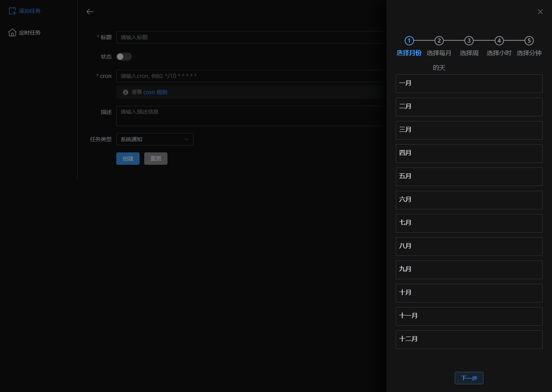552x392 pixels.
Task: Click the info icon beside 查看 cron 规则
Action: [x=126, y=92]
